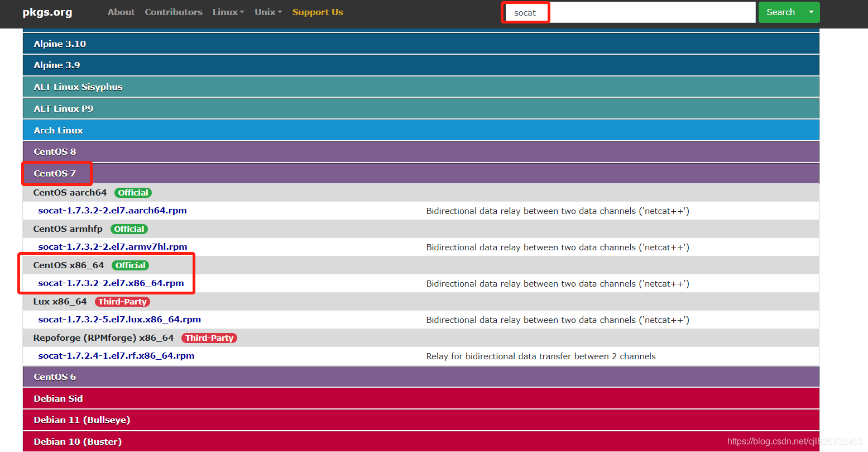Image resolution: width=868 pixels, height=452 pixels.
Task: Click Official badge next to CentOS x86_64
Action: (x=131, y=265)
